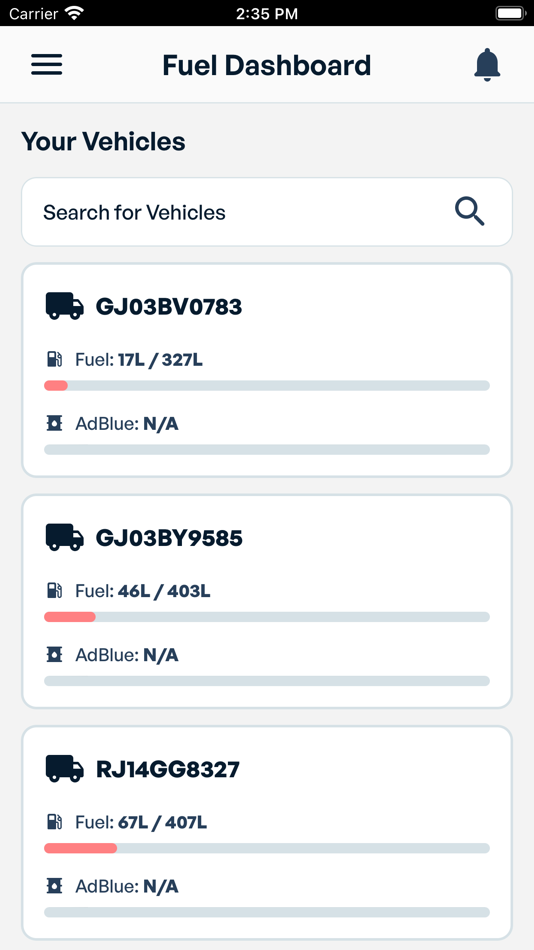
Task: Tap the notification bell icon
Action: coord(487,65)
